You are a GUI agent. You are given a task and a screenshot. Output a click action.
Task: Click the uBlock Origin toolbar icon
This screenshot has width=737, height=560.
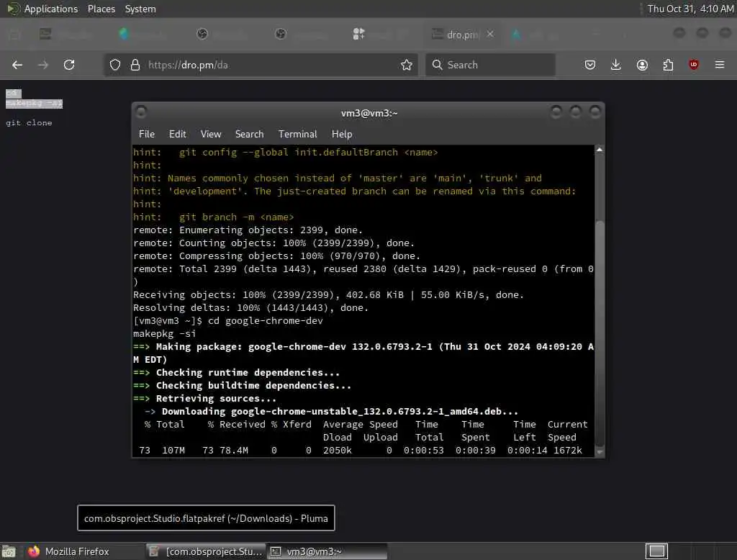tap(694, 65)
